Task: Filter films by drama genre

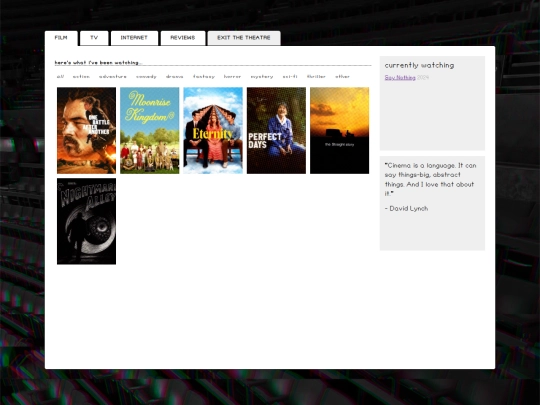Action: pyautogui.click(x=174, y=76)
